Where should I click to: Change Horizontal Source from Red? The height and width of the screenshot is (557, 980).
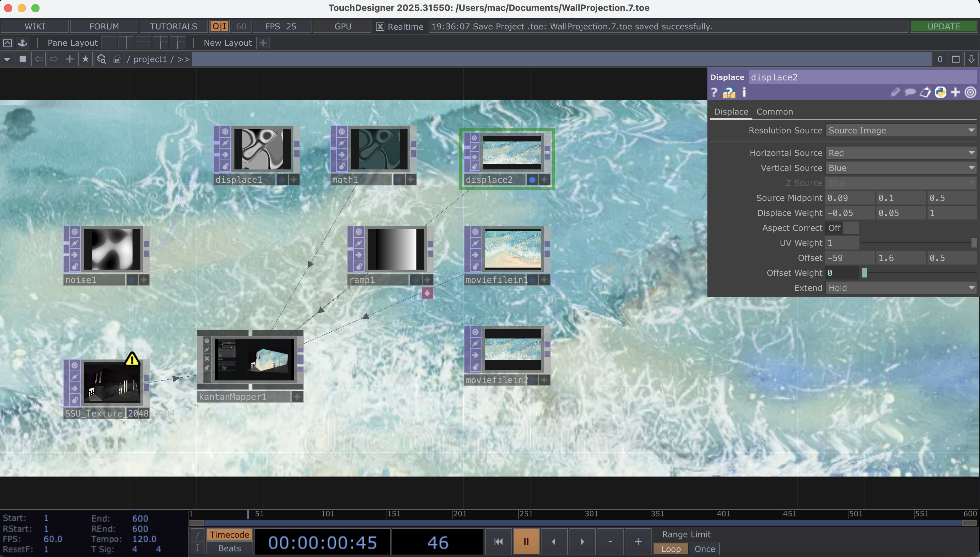pos(901,153)
